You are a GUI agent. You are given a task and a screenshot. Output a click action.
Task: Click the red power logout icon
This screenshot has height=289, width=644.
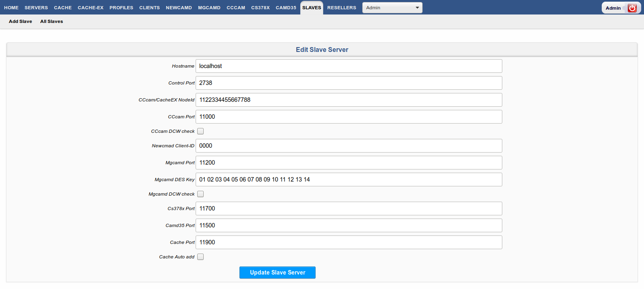(x=632, y=8)
